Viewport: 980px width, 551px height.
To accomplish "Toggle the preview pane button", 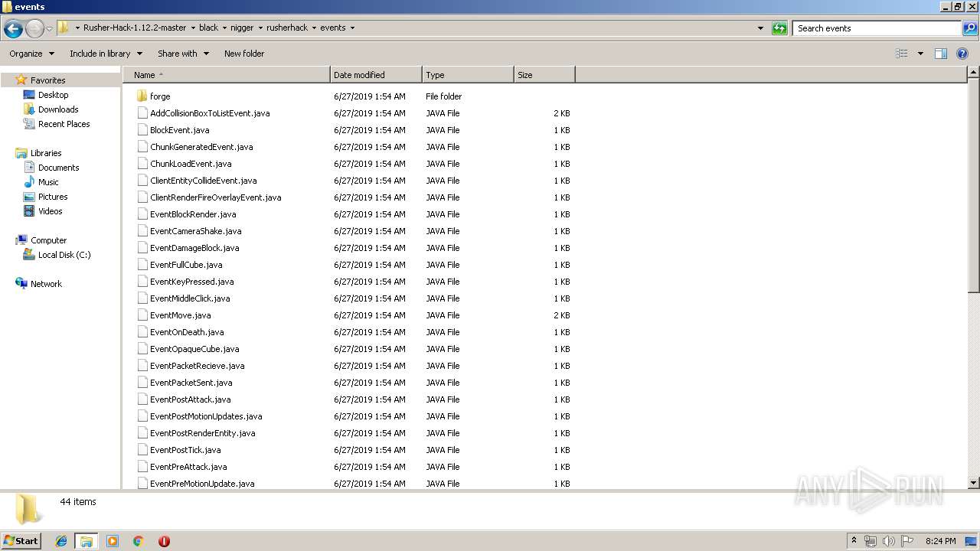I will [x=941, y=54].
